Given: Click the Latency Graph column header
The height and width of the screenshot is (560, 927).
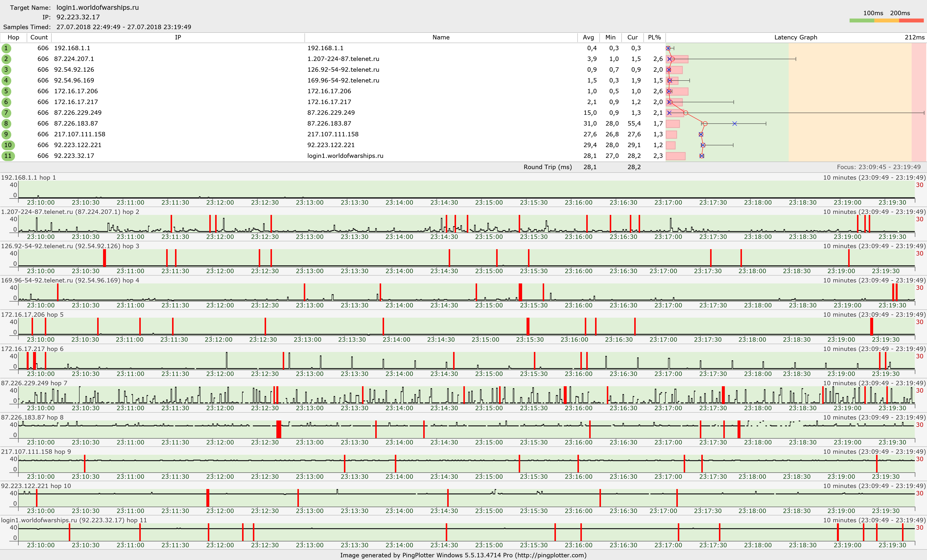Looking at the screenshot, I should coord(796,37).
